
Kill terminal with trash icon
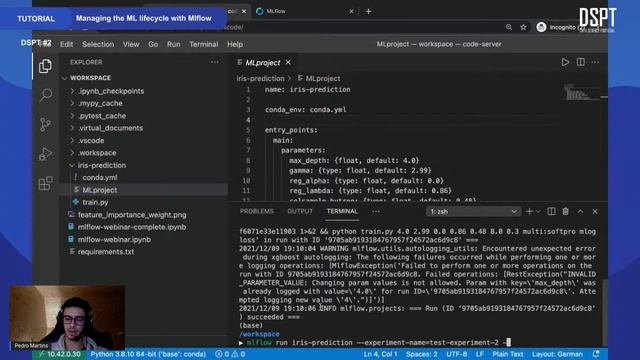(565, 211)
